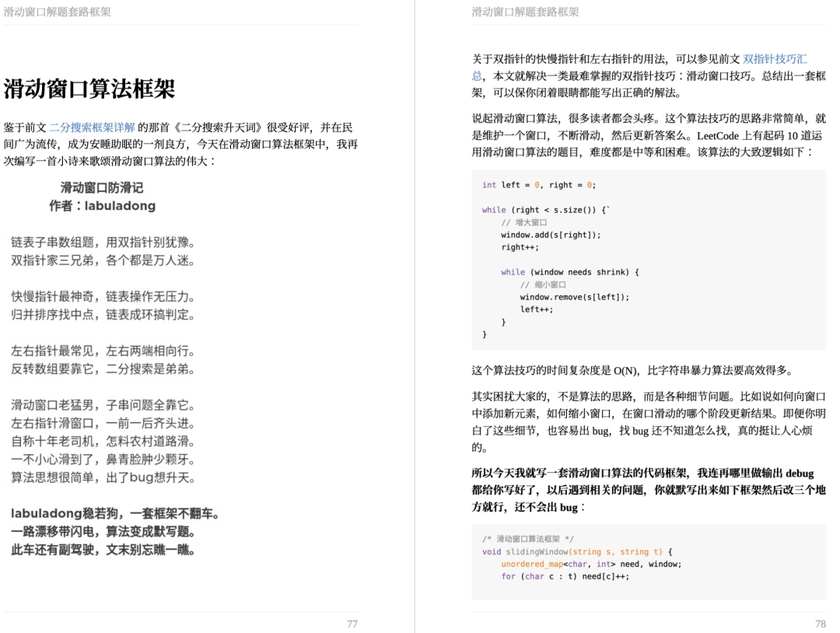The image size is (840, 633).
Task: Click code line unordered_map<char, int> need, window;
Action: pyautogui.click(x=591, y=564)
